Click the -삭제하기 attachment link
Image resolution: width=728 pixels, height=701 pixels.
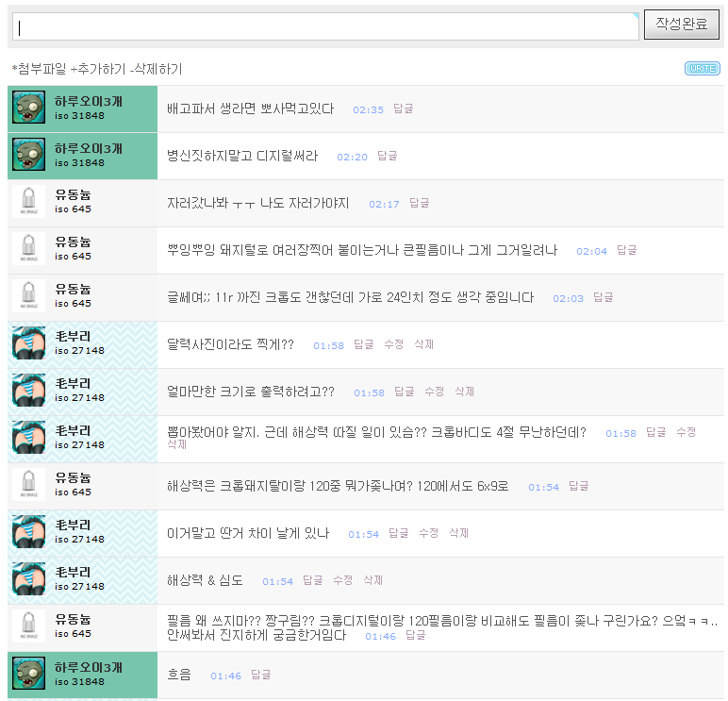coord(157,69)
